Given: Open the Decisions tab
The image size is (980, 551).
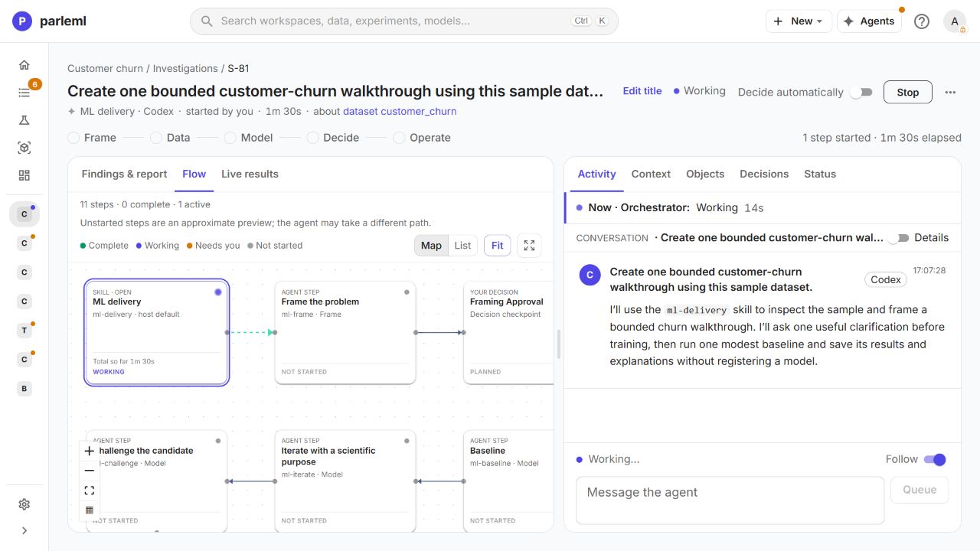Looking at the screenshot, I should pos(764,174).
